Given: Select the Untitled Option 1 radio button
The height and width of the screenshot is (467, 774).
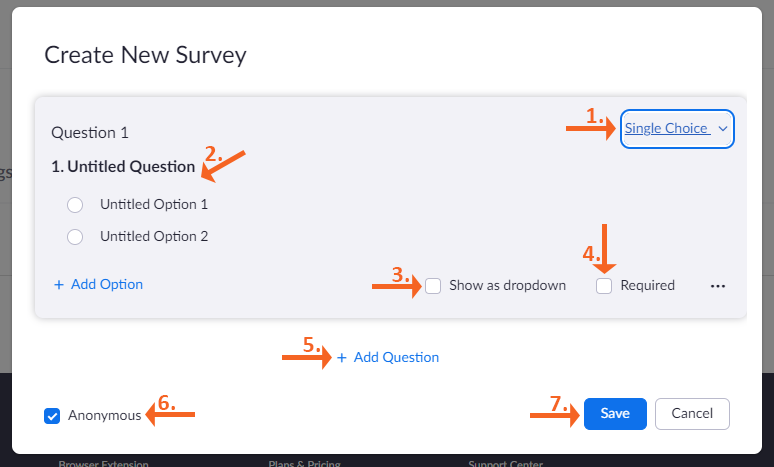Looking at the screenshot, I should (x=74, y=205).
